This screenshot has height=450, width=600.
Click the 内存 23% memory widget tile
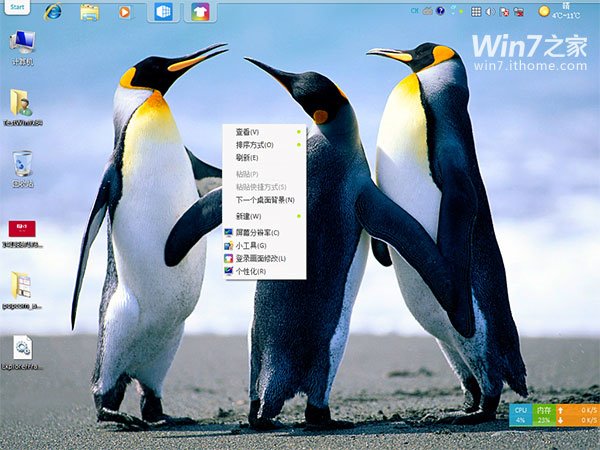click(544, 415)
